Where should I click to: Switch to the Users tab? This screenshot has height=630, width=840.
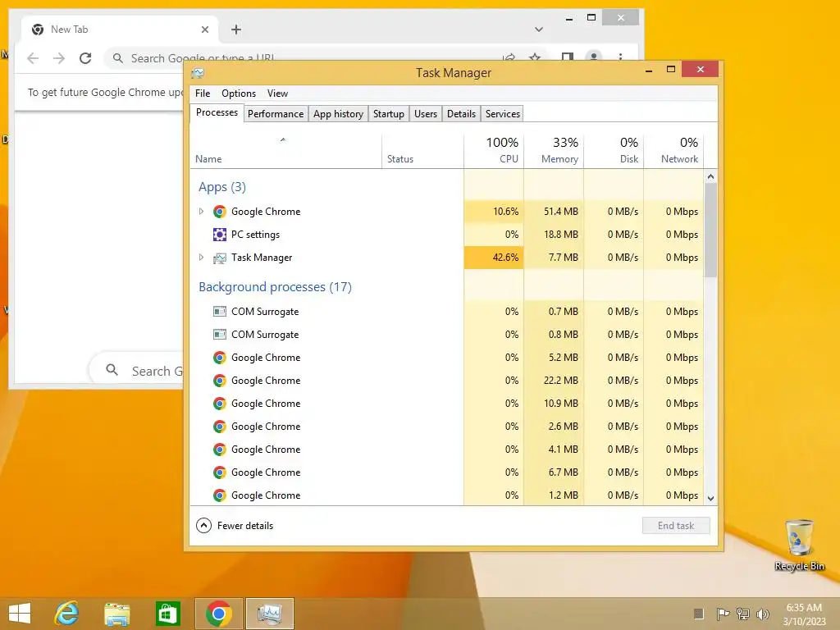(x=426, y=114)
